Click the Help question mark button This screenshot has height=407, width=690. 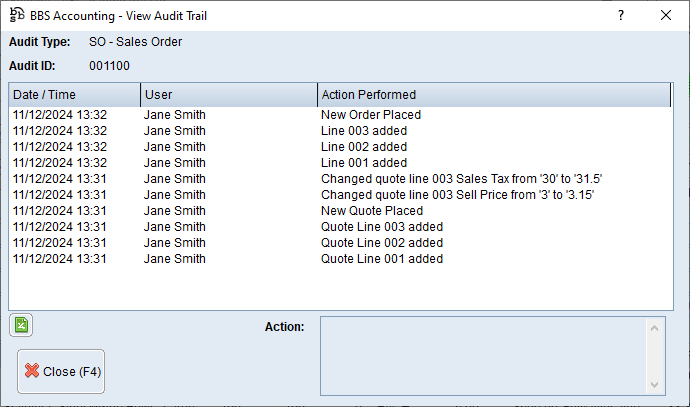pos(620,15)
